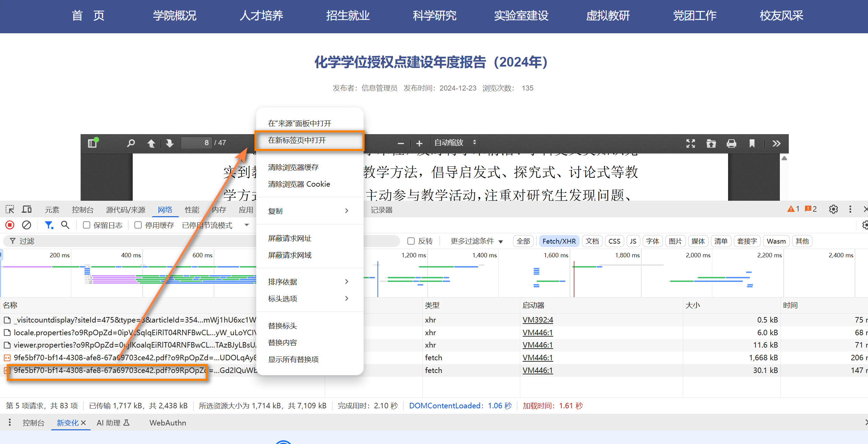The image size is (868, 444).
Task: Open network search magnifier
Action: [65, 225]
